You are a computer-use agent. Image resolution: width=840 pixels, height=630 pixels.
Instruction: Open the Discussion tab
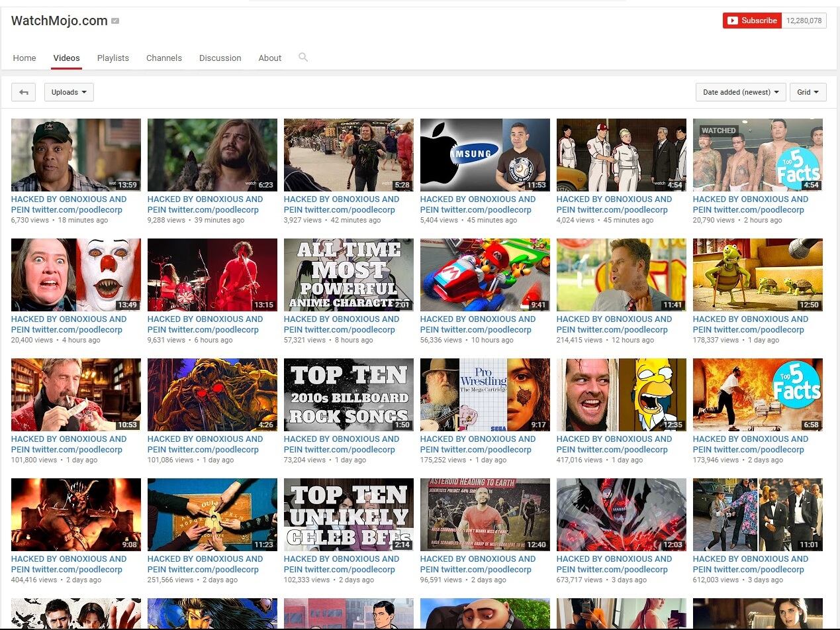pos(220,58)
